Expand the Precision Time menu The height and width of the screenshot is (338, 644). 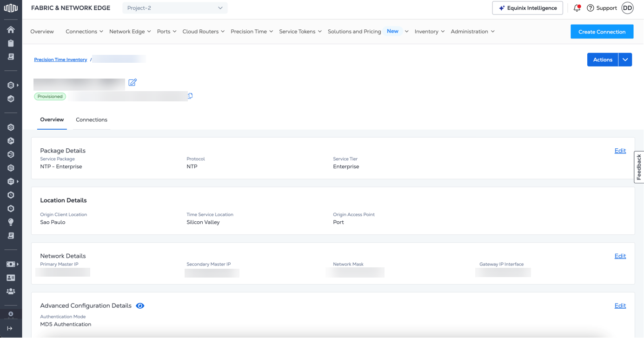pos(252,32)
